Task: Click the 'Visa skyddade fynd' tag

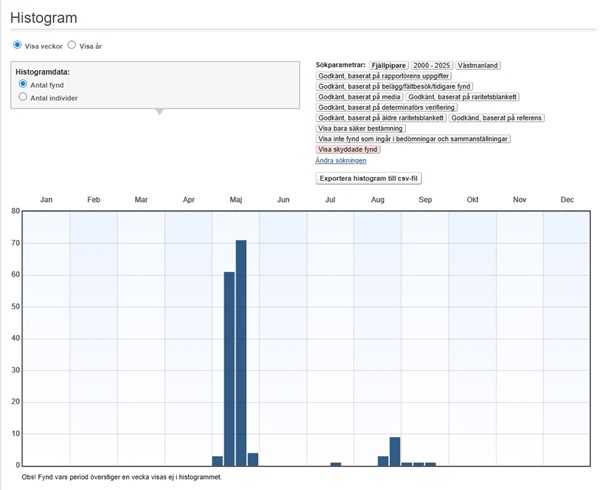Action: pyautogui.click(x=348, y=149)
